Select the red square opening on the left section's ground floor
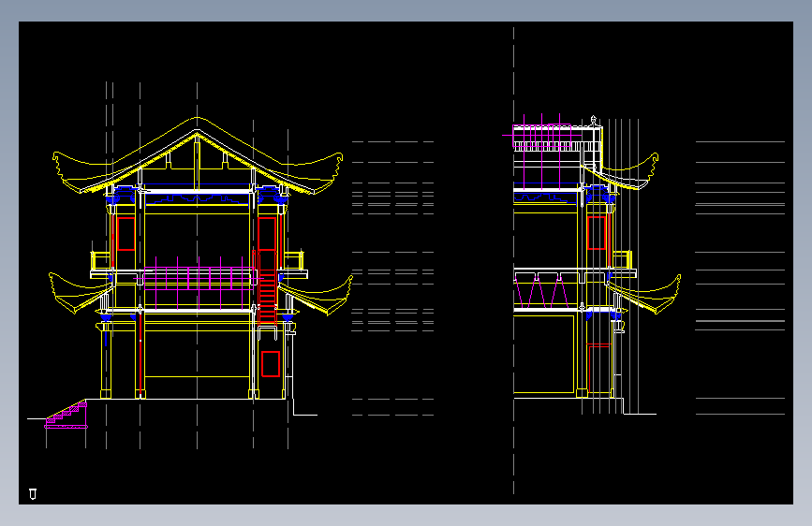The width and height of the screenshot is (812, 526). (271, 364)
